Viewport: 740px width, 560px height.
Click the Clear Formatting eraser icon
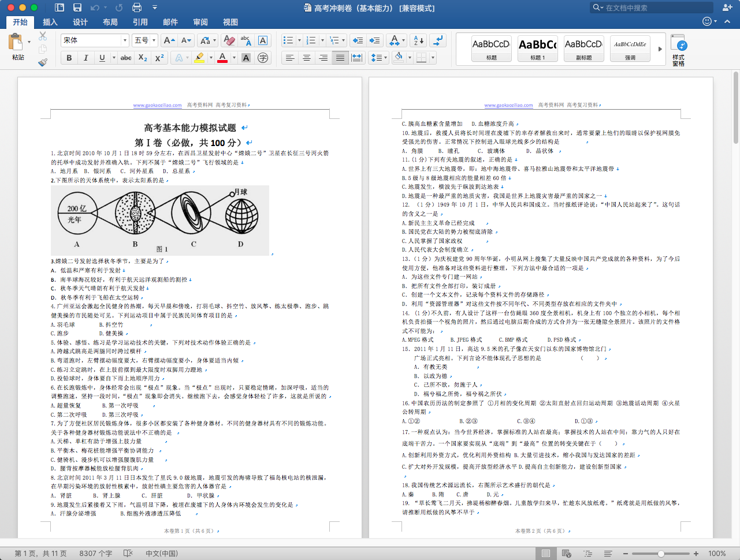tap(229, 40)
